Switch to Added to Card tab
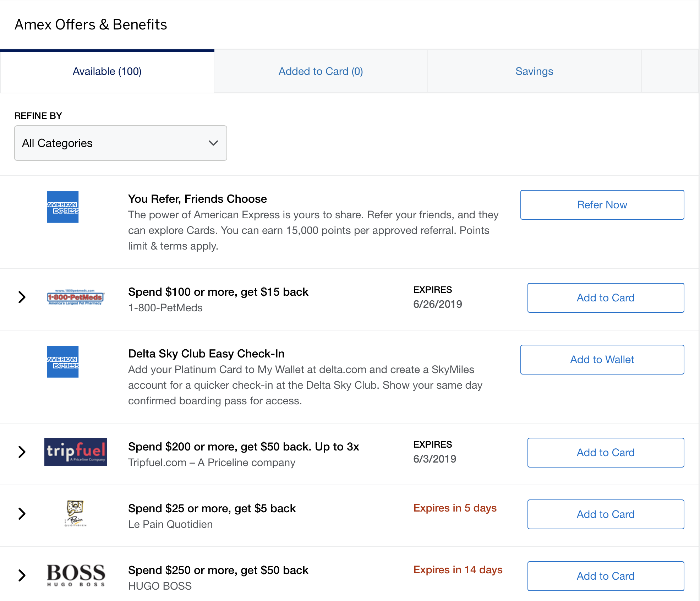The height and width of the screenshot is (601, 700). pyautogui.click(x=321, y=71)
